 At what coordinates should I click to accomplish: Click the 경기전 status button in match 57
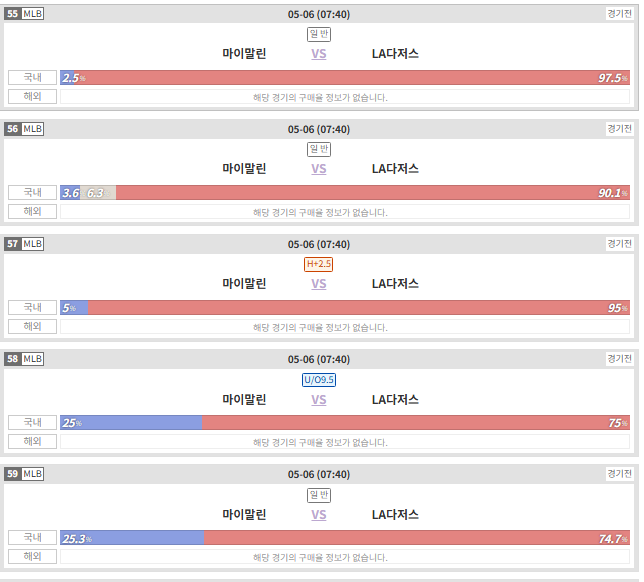(619, 244)
